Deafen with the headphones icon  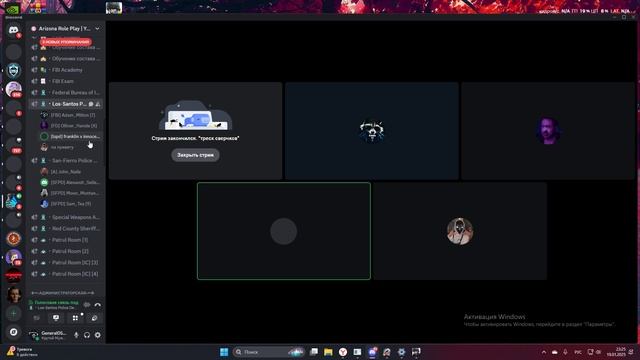click(87, 335)
